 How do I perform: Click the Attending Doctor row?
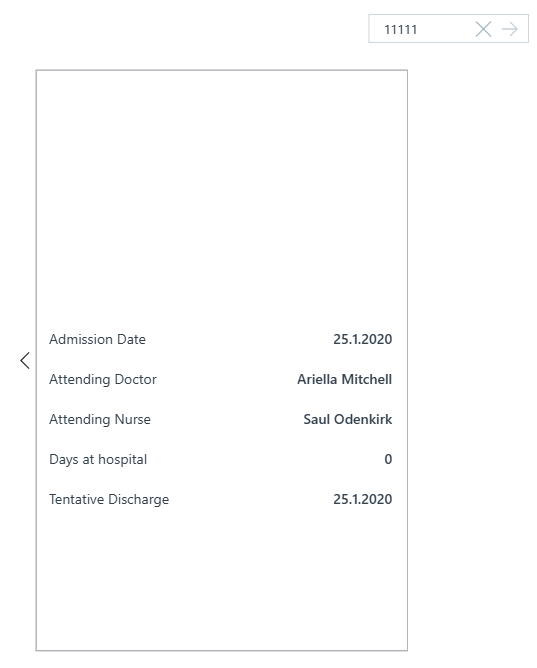click(221, 379)
